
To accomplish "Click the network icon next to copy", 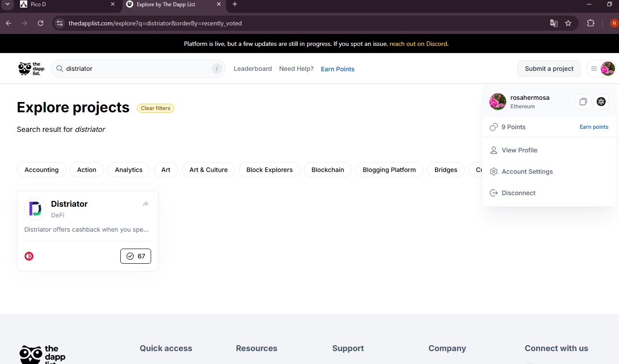I will click(601, 102).
